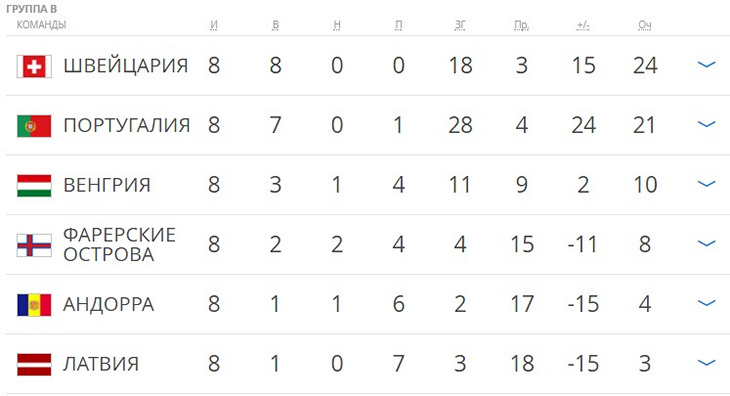Click the Faroe Islands flag icon
The height and width of the screenshot is (396, 730).
click(x=34, y=245)
